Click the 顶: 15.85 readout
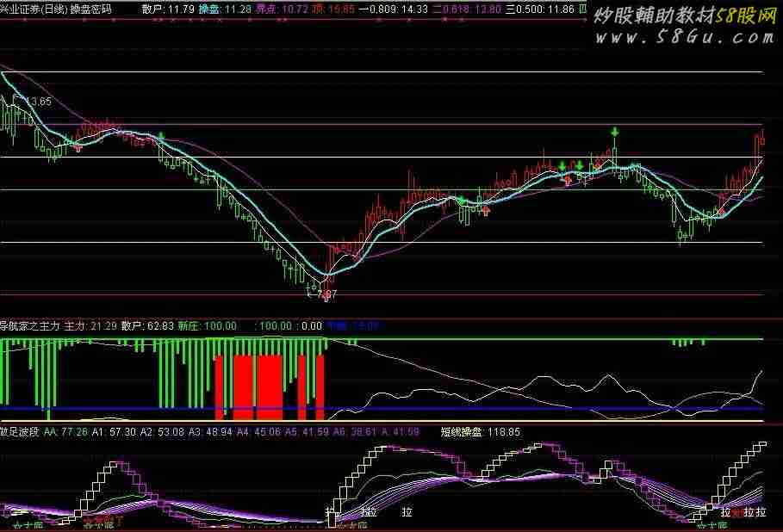The width and height of the screenshot is (783, 532). coord(333,9)
